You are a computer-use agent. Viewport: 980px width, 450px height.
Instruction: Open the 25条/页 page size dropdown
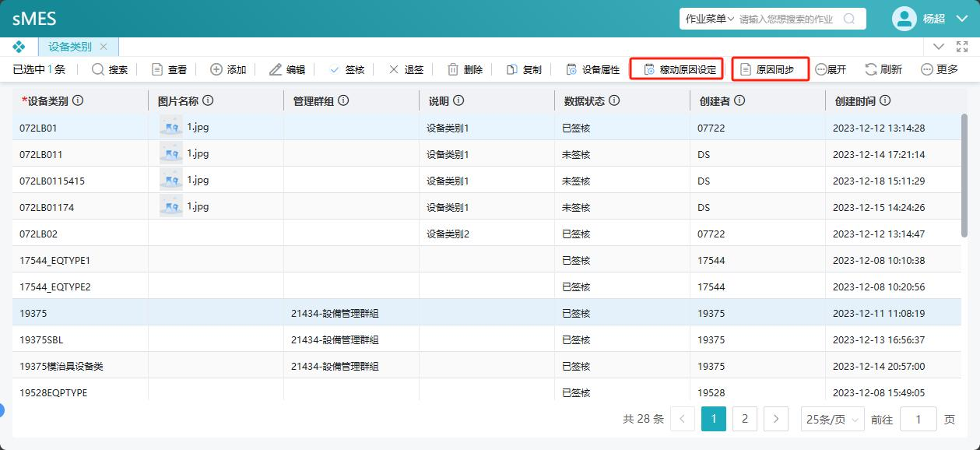[833, 419]
